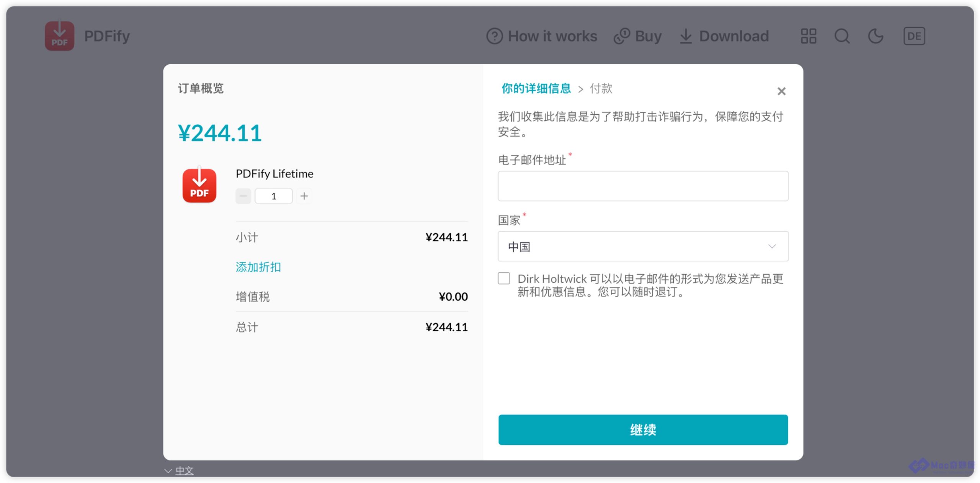This screenshot has width=980, height=483.
Task: Close the checkout dialog with X
Action: [781, 91]
